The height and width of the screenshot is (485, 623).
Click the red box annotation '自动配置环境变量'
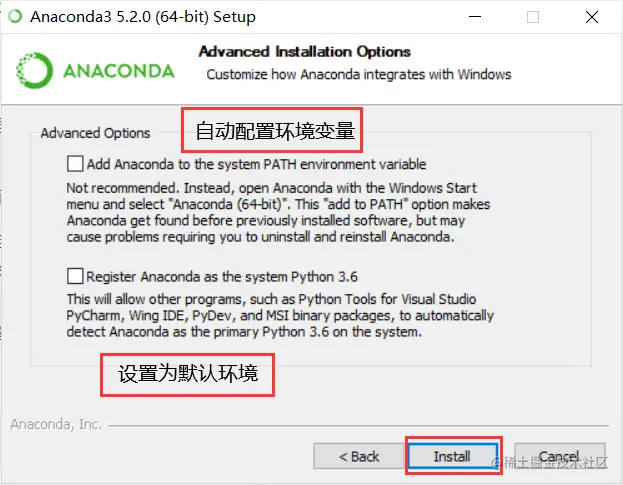click(x=272, y=130)
